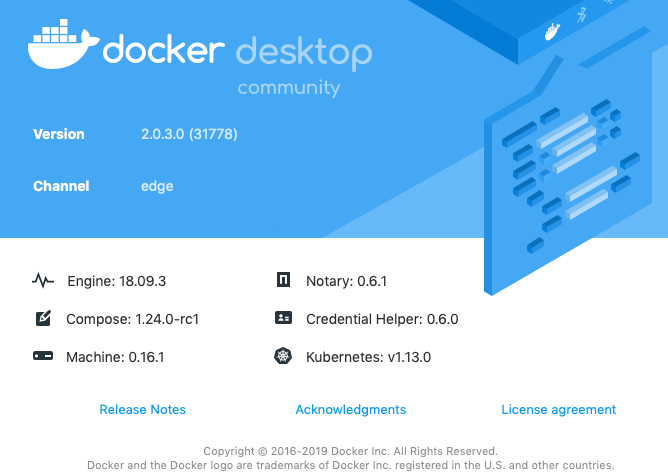Click the Credential Helper ID card icon
668x476 pixels.
pyautogui.click(x=283, y=318)
